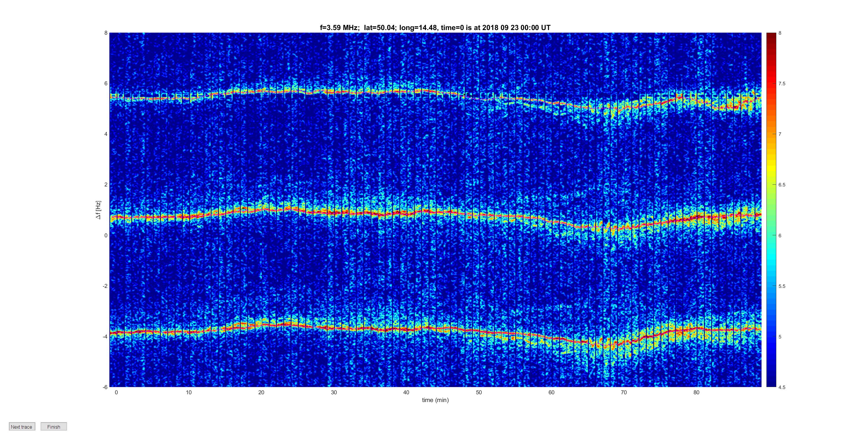Click the upper trace at 30 minutes
Screen dimensions: 868x435
click(x=334, y=92)
